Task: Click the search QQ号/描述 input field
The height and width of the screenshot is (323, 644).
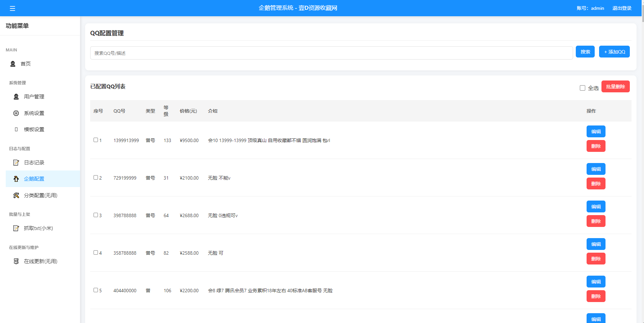Action: [x=331, y=52]
